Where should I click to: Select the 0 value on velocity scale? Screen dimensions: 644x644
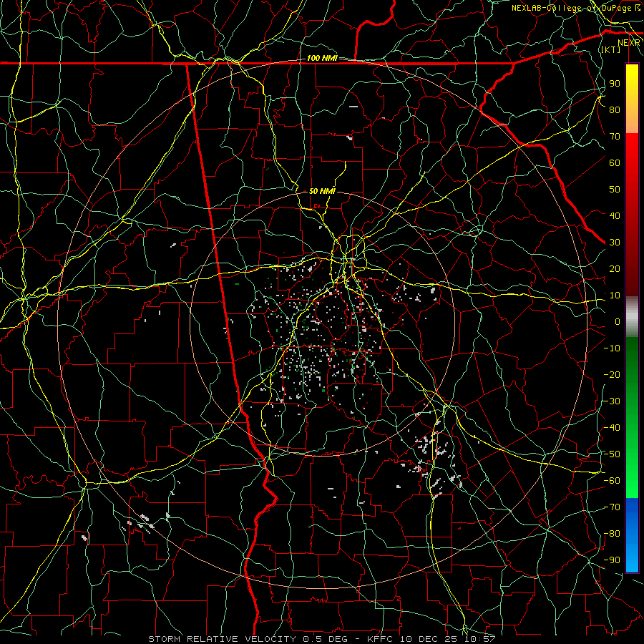click(618, 321)
